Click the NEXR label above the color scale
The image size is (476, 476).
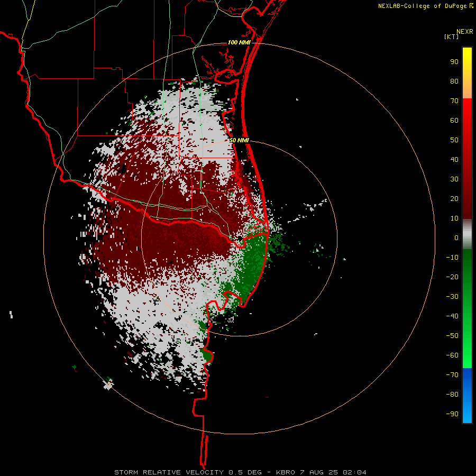(464, 32)
